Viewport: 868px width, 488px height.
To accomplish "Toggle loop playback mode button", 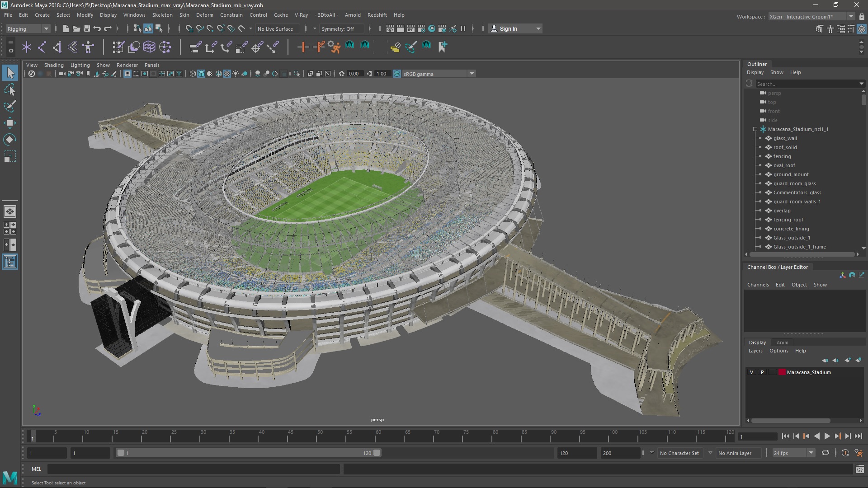I will click(826, 453).
